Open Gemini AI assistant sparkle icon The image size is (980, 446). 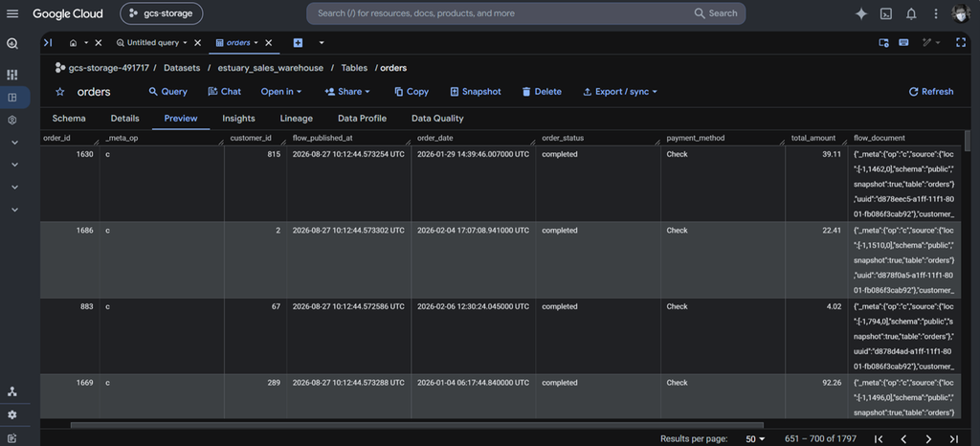861,13
